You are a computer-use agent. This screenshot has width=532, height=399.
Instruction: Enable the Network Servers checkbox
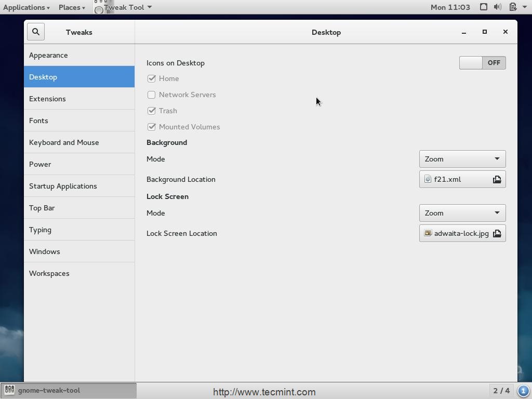coord(151,95)
